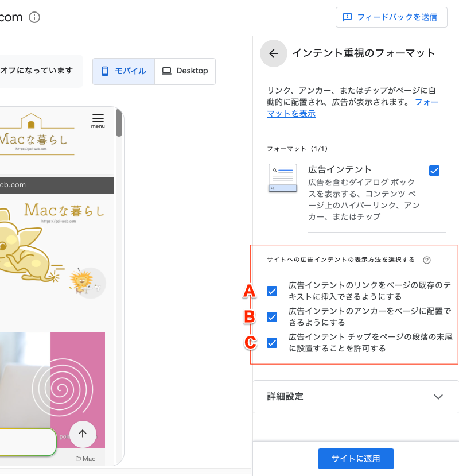Click the 広告インテント format illustration icon

[x=283, y=178]
